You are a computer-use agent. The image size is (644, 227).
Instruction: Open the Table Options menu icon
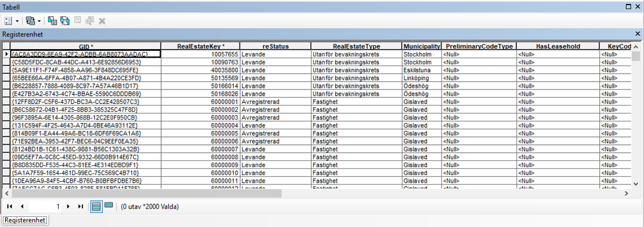click(x=8, y=21)
